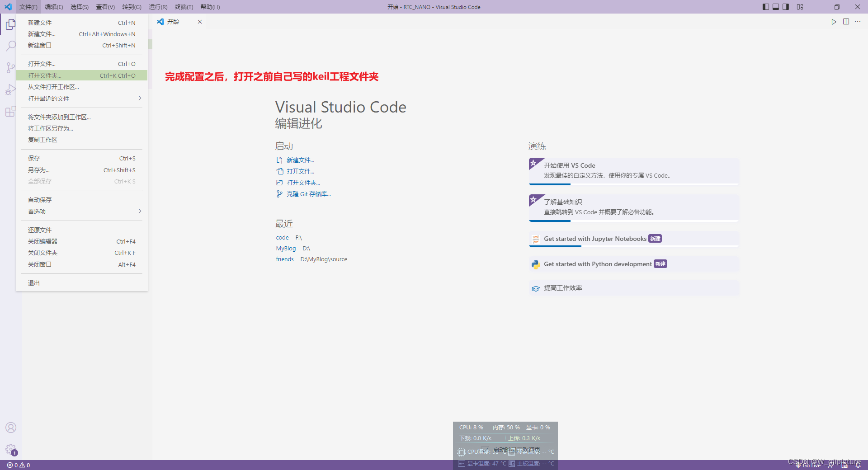Toggle bottom panel layout icon
The width and height of the screenshot is (868, 470).
(776, 7)
